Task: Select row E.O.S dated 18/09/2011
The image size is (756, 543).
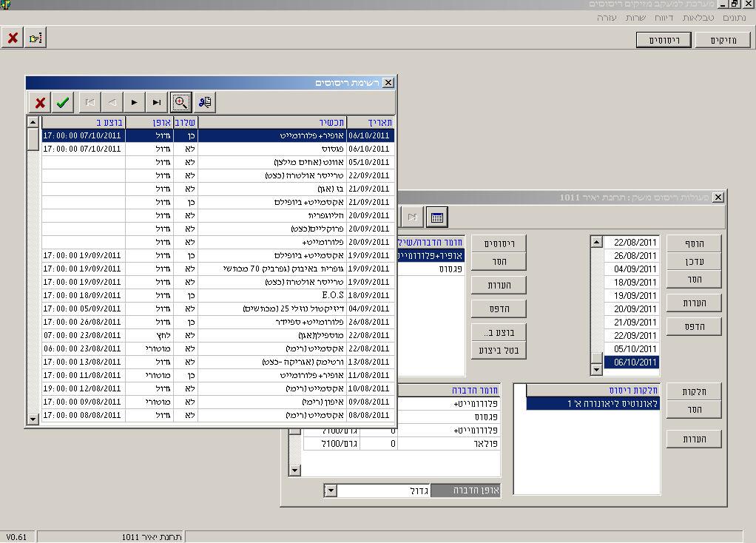Action: coord(218,295)
